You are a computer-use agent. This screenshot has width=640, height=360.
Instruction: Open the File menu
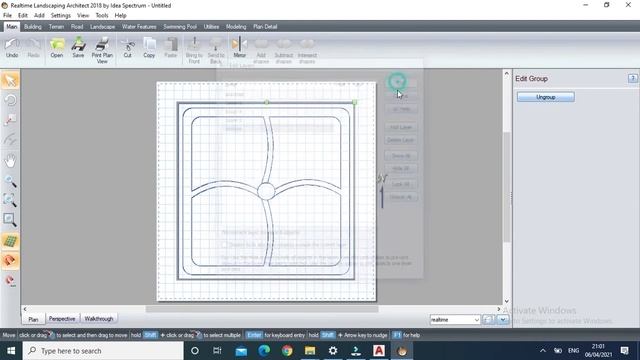click(x=7, y=16)
